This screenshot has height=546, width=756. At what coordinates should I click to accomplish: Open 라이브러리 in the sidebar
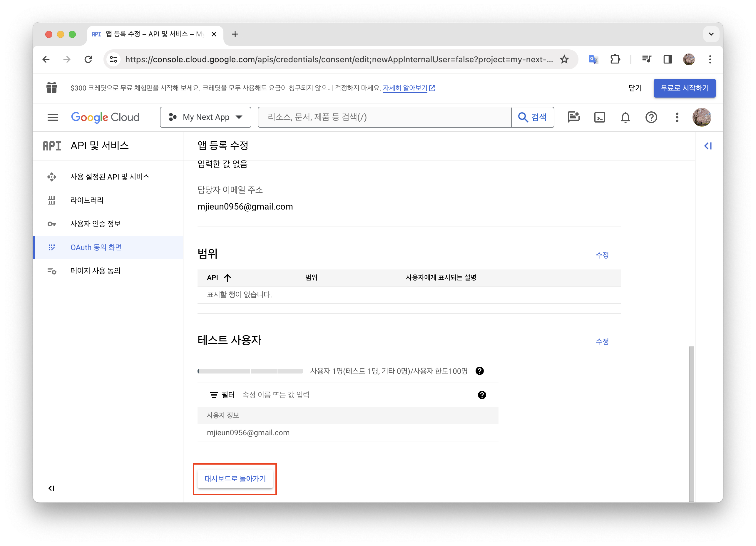(87, 200)
